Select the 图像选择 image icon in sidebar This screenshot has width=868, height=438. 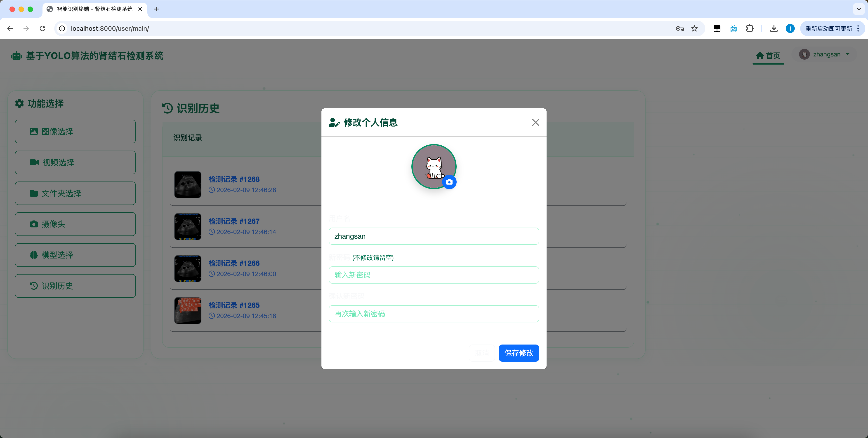[x=34, y=131]
